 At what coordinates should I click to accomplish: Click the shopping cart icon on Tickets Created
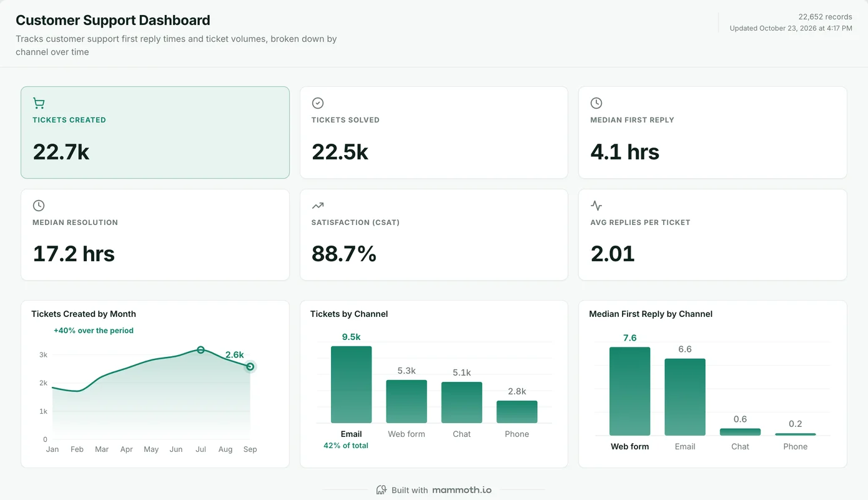click(39, 103)
